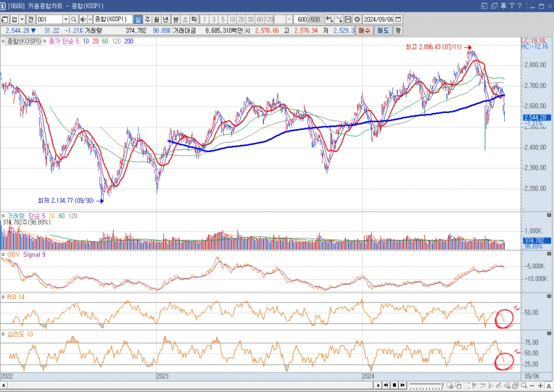
Task: Select the 10 interval number button
Action: (x=232, y=20)
